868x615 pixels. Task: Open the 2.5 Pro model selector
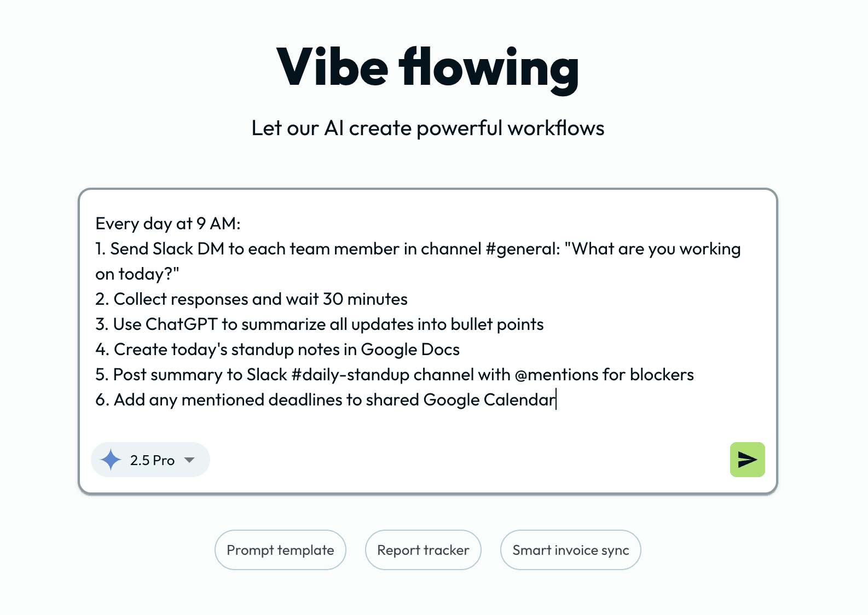point(152,460)
